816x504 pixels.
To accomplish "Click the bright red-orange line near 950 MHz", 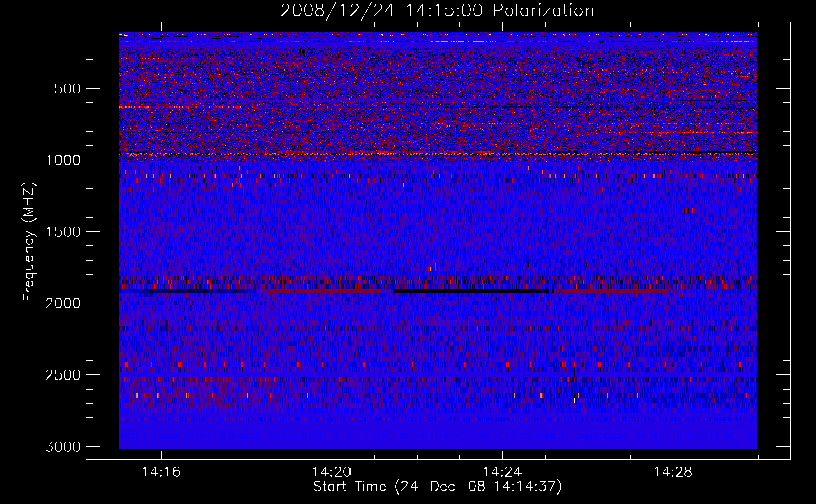I will pyautogui.click(x=438, y=153).
